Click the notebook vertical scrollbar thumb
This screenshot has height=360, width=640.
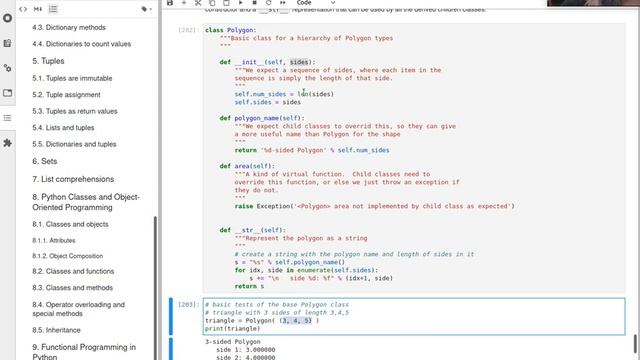pos(635,344)
